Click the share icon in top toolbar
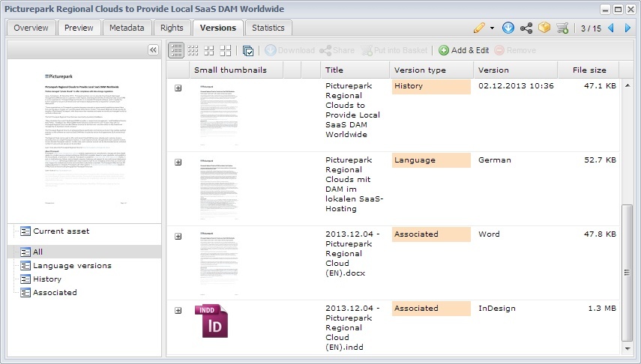The height and width of the screenshot is (364, 641). click(526, 28)
